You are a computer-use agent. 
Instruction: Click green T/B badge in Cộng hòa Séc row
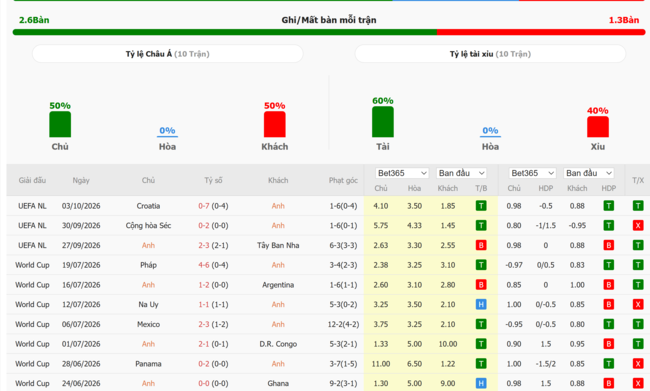pyautogui.click(x=481, y=226)
